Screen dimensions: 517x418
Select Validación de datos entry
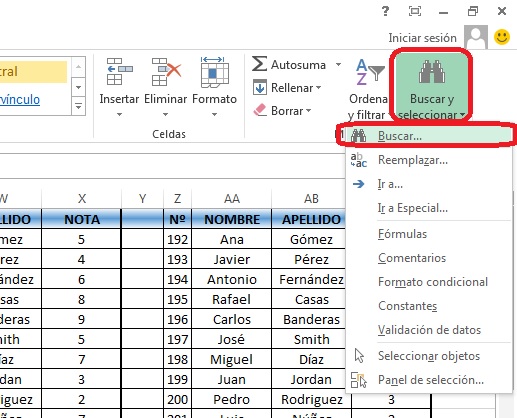tap(429, 330)
